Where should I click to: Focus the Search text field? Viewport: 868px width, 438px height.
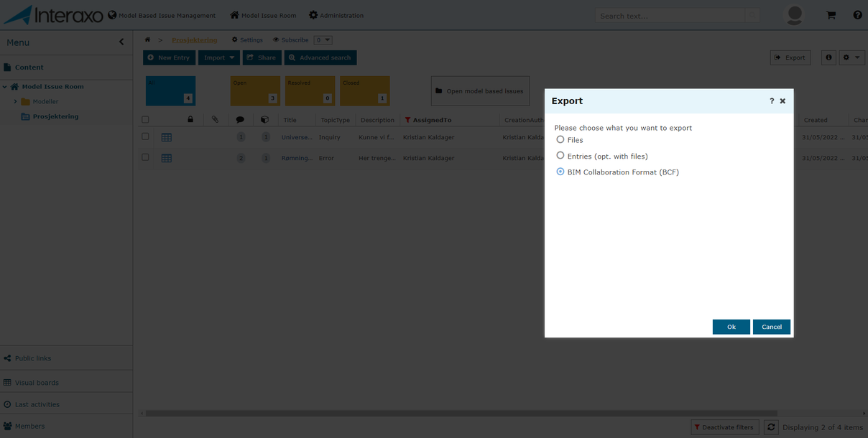(670, 16)
